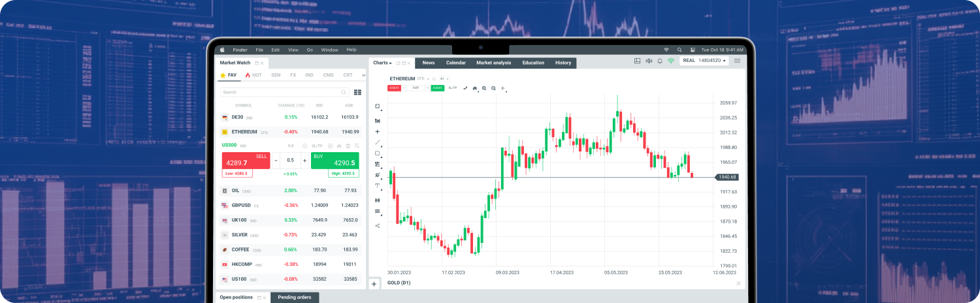The height and width of the screenshot is (303, 980).
Task: Select the GBPUSD row
Action: [290, 205]
